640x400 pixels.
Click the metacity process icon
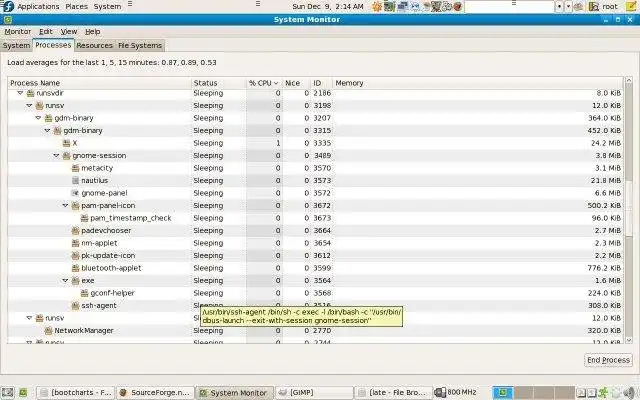(76, 168)
